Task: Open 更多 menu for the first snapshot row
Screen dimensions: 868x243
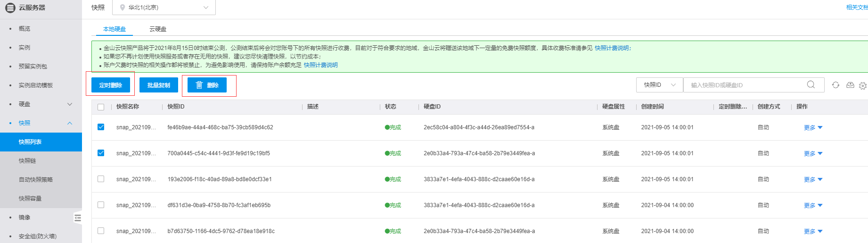Action: [813, 127]
